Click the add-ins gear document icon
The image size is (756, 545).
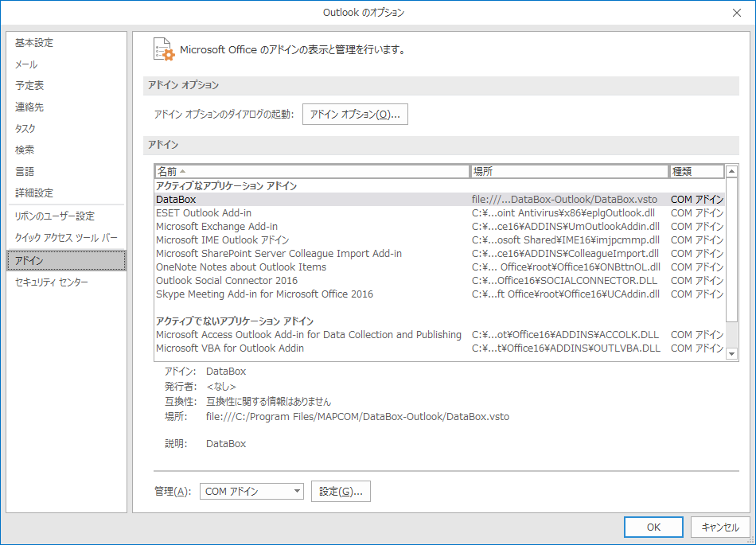coord(164,49)
